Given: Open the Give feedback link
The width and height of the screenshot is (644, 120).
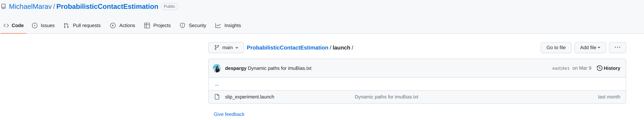Looking at the screenshot, I should point(229,114).
